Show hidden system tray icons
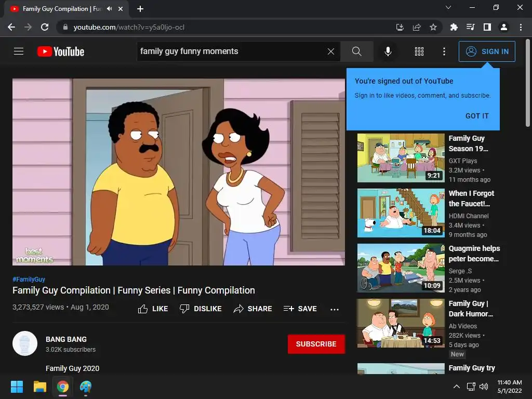 (x=457, y=387)
